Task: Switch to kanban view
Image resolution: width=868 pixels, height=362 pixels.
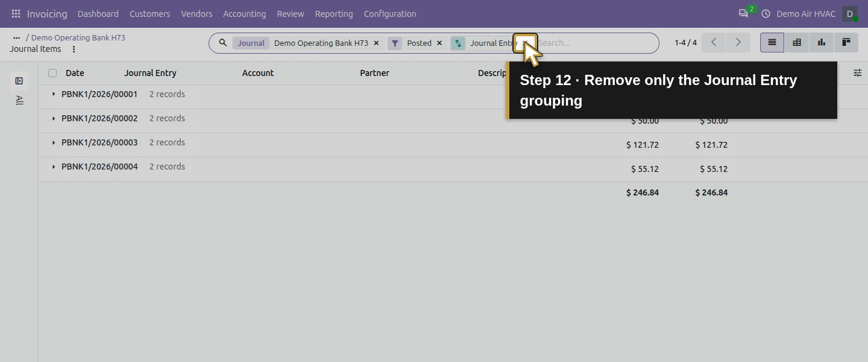Action: (846, 42)
